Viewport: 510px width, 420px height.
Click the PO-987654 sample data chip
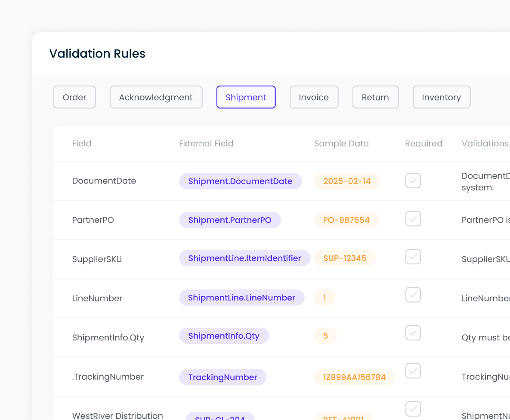tap(346, 220)
